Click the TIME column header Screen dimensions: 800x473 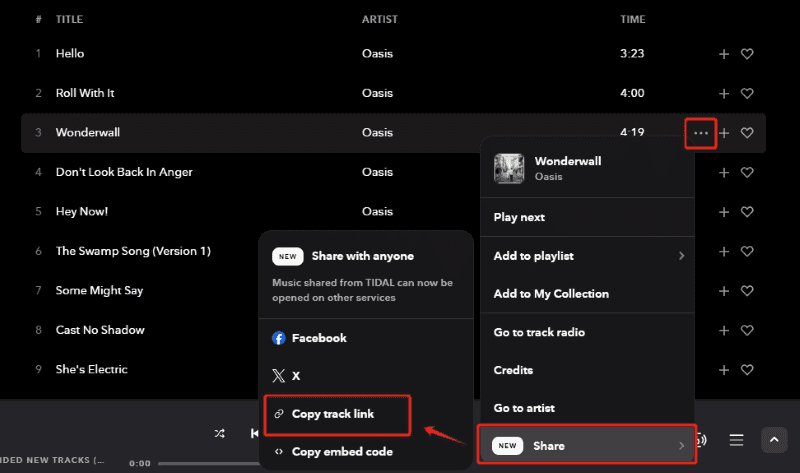[x=633, y=19]
